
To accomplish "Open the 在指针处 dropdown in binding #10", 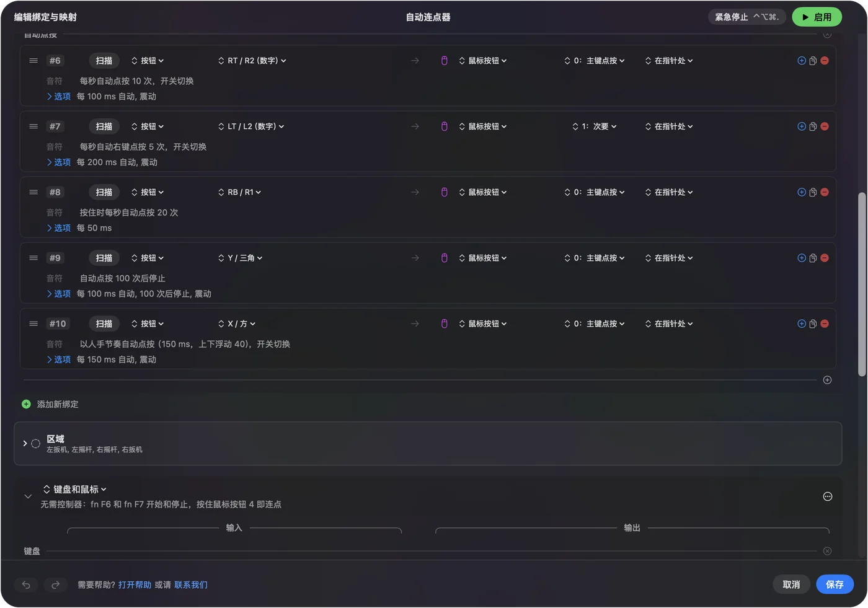I will (x=669, y=324).
